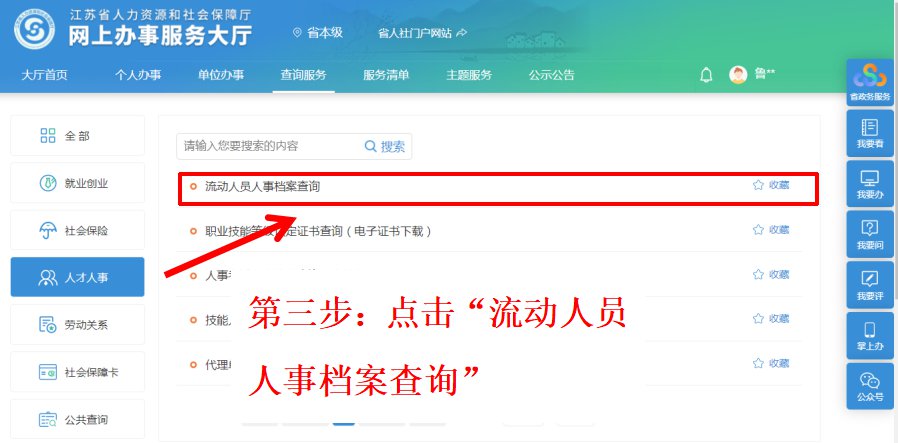Viewport: 898px width, 443px height.
Task: Open 省人社门户网站 external link
Action: (422, 33)
